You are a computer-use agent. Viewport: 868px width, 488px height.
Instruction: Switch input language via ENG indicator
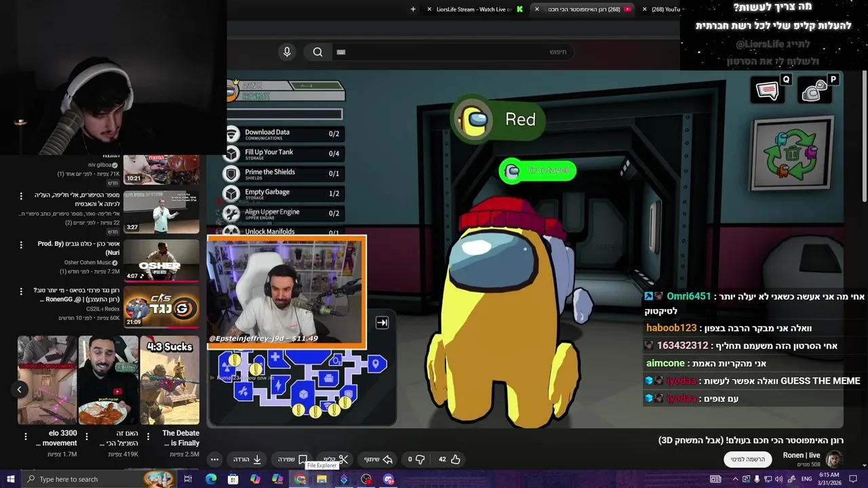806,479
